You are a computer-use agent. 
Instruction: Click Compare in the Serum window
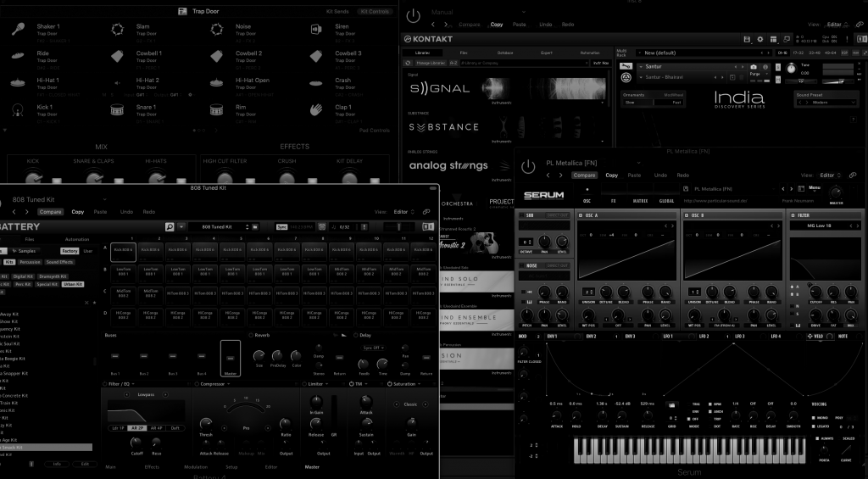click(x=584, y=175)
